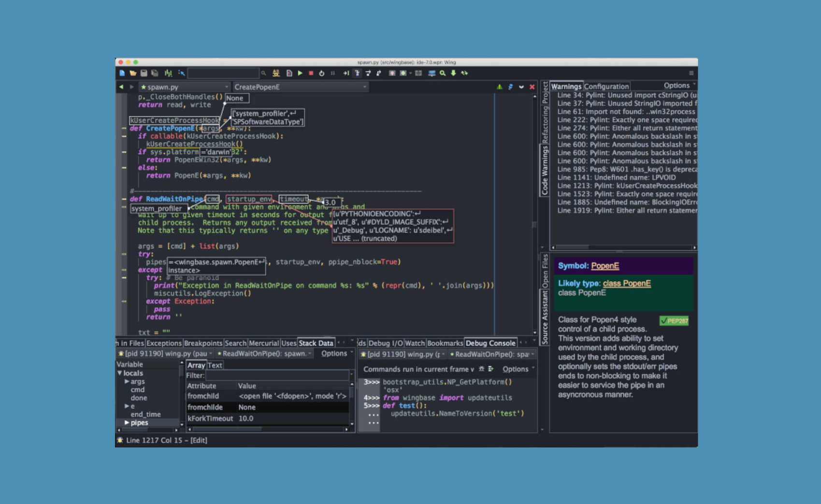821x504 pixels.
Task: Click the Step Over debug icon
Action: click(x=368, y=73)
